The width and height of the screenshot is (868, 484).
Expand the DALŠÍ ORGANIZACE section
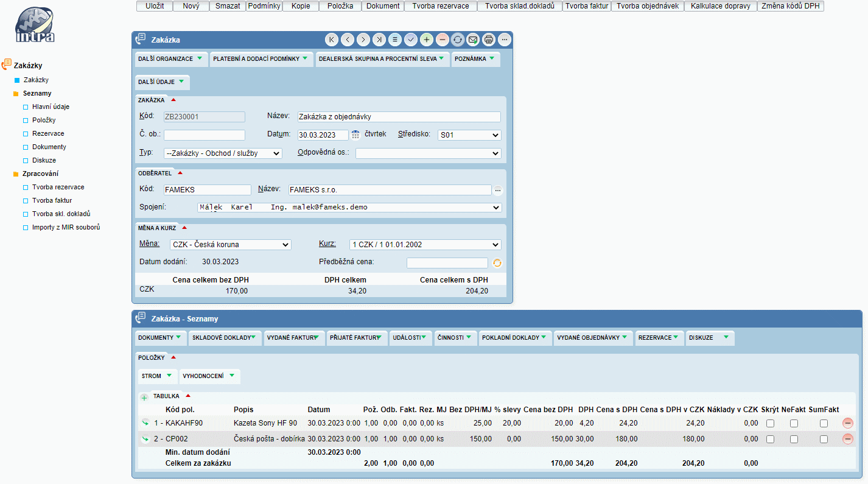pos(170,59)
